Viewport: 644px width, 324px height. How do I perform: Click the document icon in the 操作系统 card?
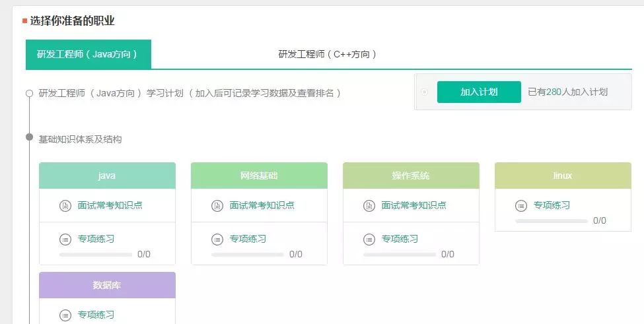pos(369,205)
